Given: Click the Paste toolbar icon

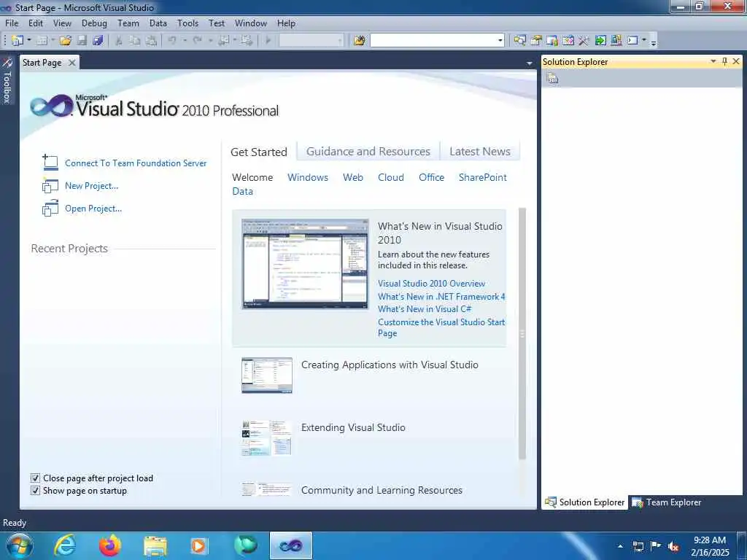Looking at the screenshot, I should click(x=151, y=41).
